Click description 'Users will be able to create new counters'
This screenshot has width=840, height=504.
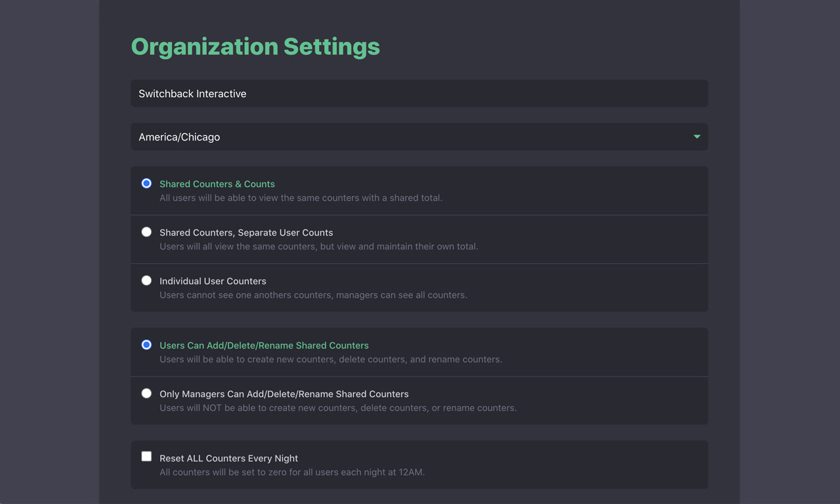(x=331, y=360)
